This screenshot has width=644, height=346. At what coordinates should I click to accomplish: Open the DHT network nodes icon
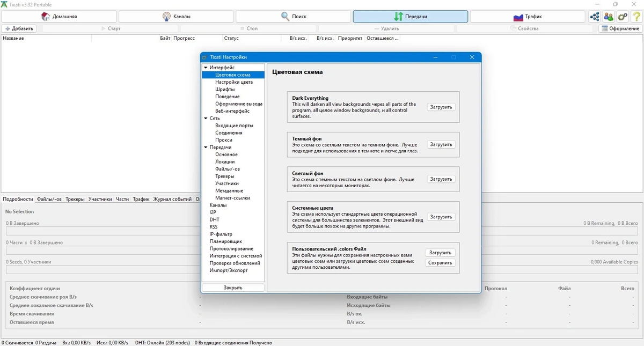[x=595, y=17]
